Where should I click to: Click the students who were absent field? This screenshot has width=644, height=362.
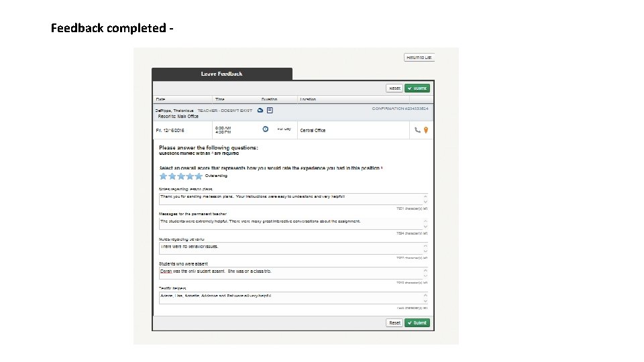click(293, 274)
